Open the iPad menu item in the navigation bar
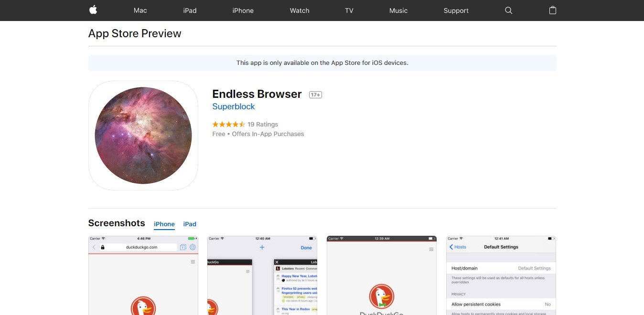Screen dimensions: 644x315 point(190,10)
